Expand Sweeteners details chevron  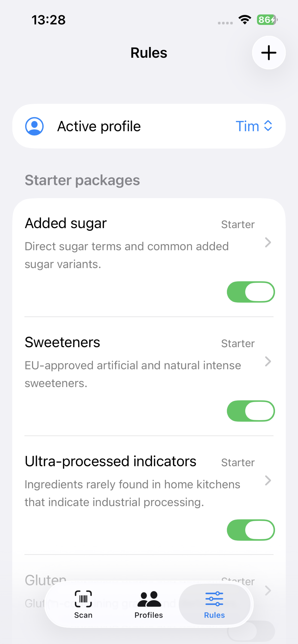(x=268, y=362)
